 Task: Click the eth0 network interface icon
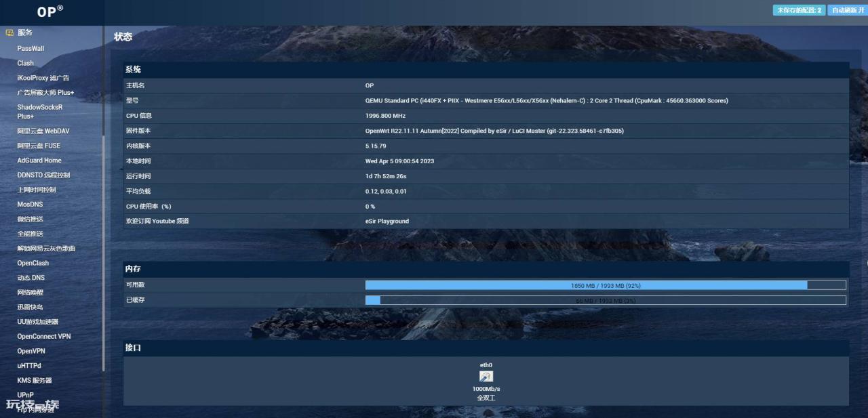pos(486,377)
